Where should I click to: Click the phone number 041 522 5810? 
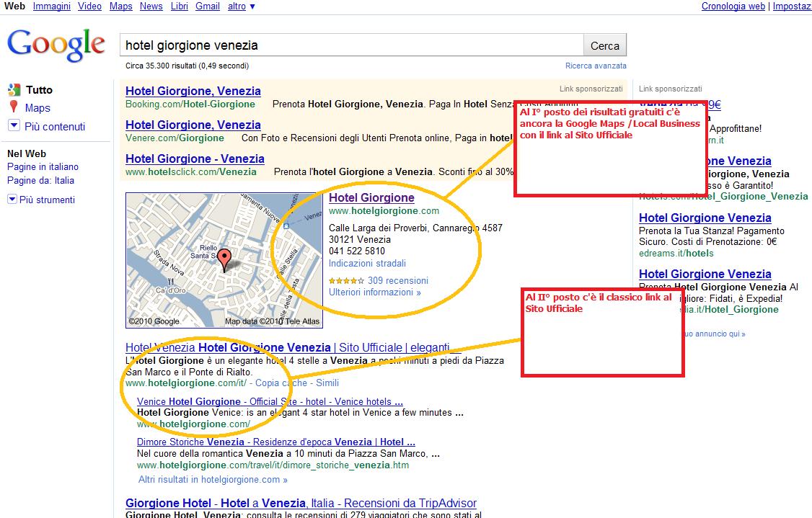pyautogui.click(x=357, y=251)
